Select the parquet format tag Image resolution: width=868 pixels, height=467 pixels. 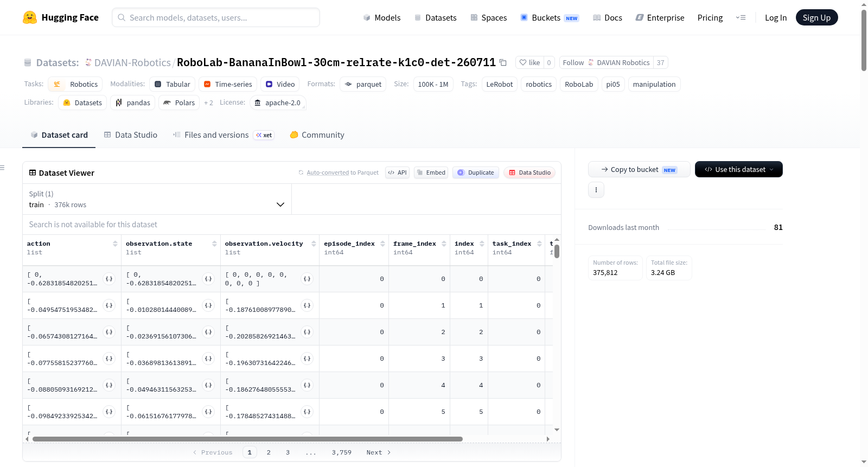(x=363, y=84)
